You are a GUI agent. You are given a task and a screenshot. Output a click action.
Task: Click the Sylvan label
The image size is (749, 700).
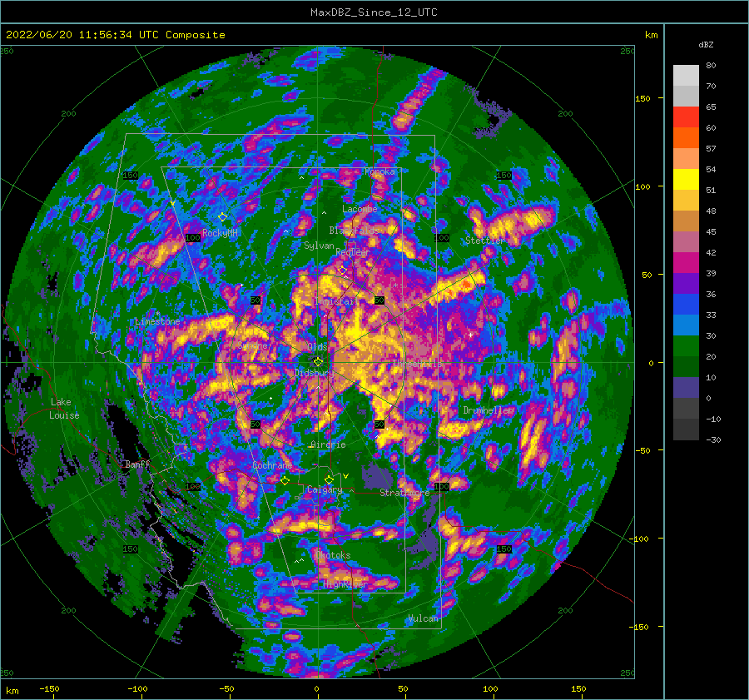coord(319,246)
